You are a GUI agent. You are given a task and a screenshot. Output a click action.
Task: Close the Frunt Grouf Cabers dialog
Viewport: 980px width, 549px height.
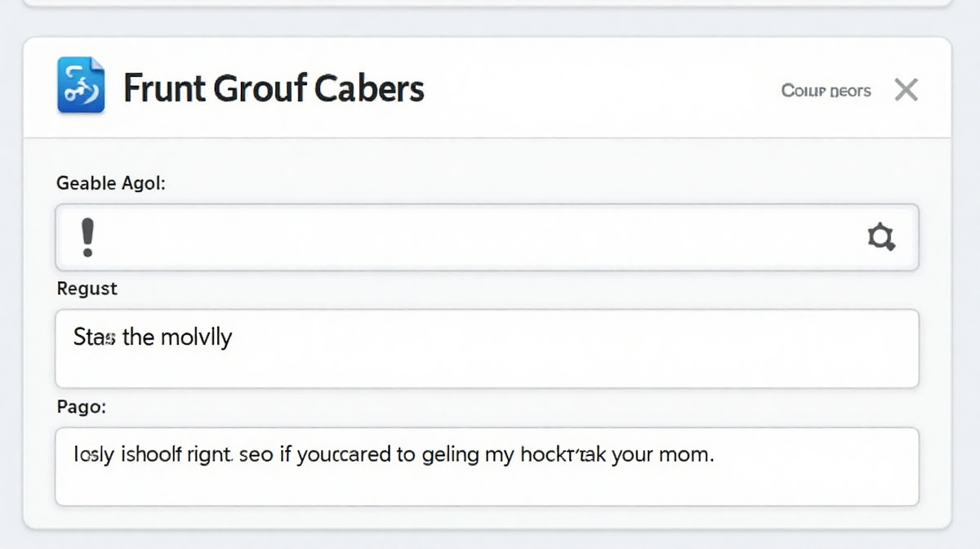pos(906,90)
